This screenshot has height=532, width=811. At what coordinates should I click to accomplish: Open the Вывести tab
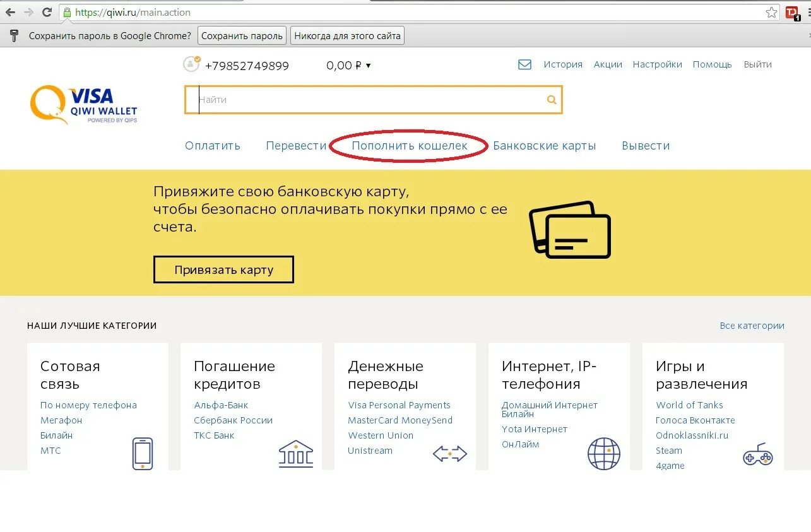pos(646,146)
